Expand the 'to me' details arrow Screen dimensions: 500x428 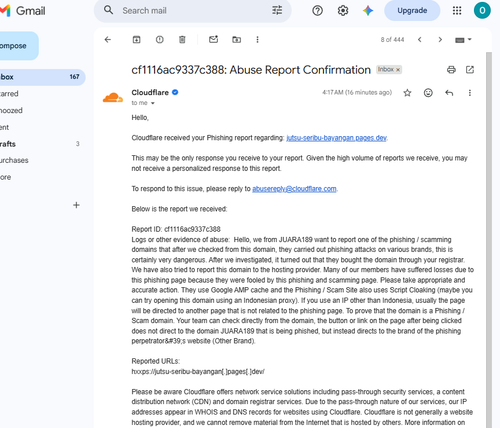pos(153,103)
